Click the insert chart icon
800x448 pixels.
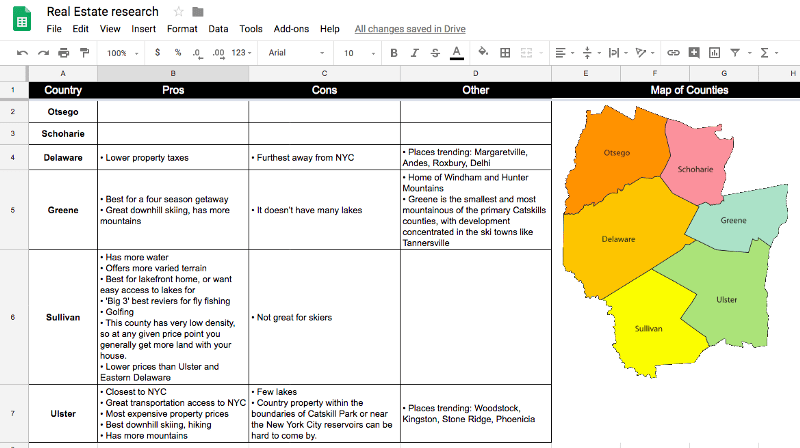[x=714, y=53]
